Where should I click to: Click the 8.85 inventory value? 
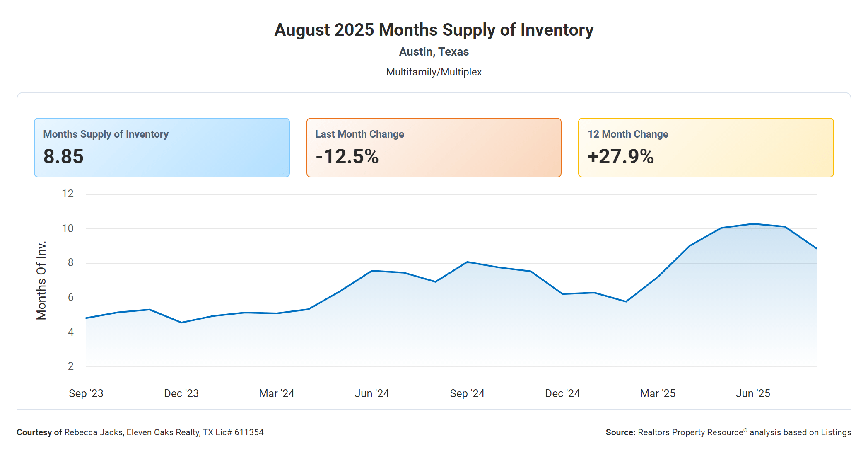(x=63, y=157)
